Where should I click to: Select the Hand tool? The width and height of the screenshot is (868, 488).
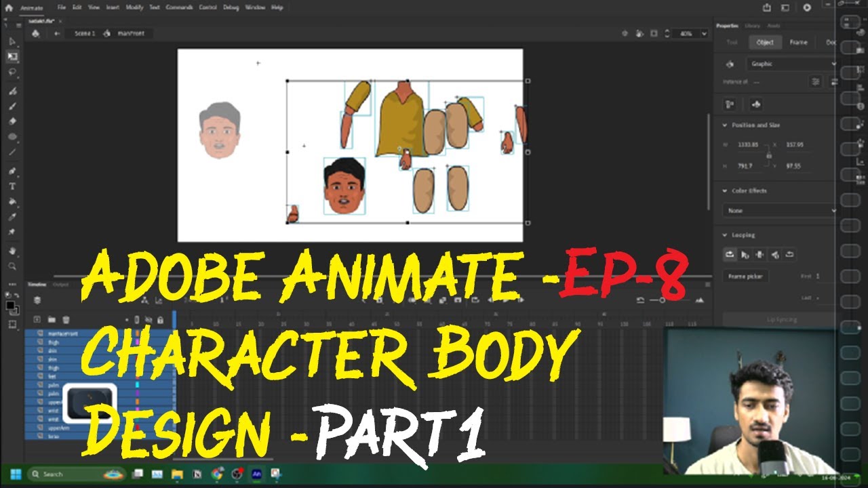[12, 251]
